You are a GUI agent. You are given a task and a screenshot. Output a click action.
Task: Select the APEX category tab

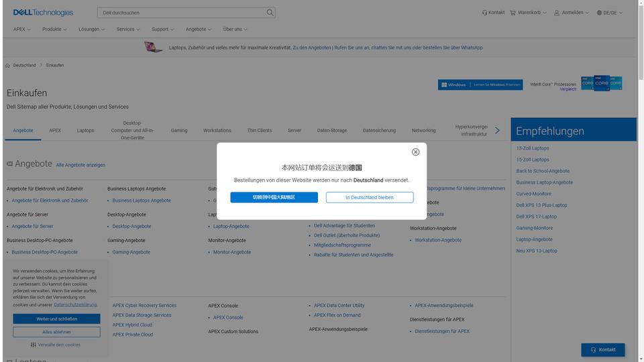[x=55, y=131]
